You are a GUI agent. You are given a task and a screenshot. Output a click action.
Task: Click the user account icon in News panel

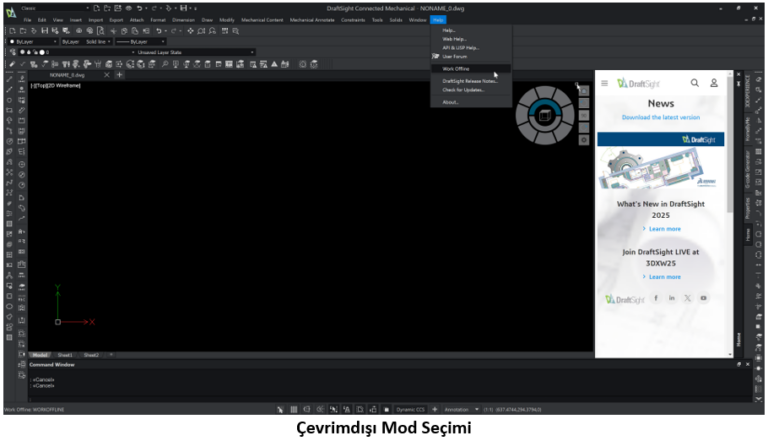click(x=714, y=83)
